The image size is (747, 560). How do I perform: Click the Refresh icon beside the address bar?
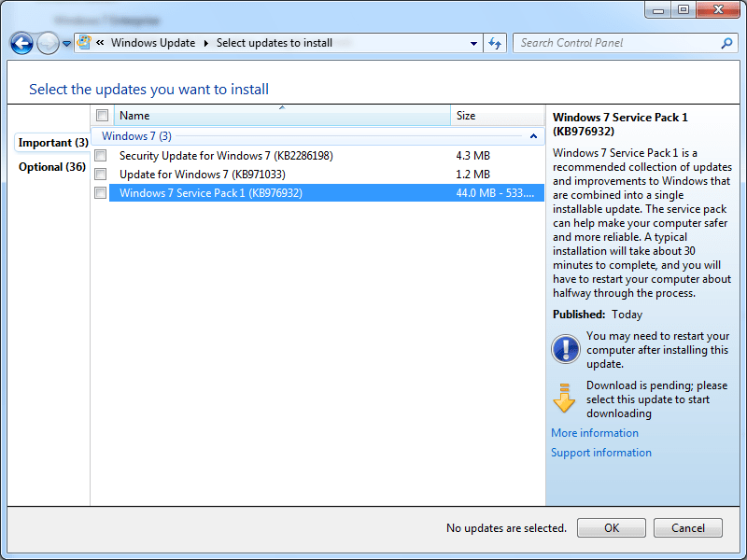coord(495,43)
